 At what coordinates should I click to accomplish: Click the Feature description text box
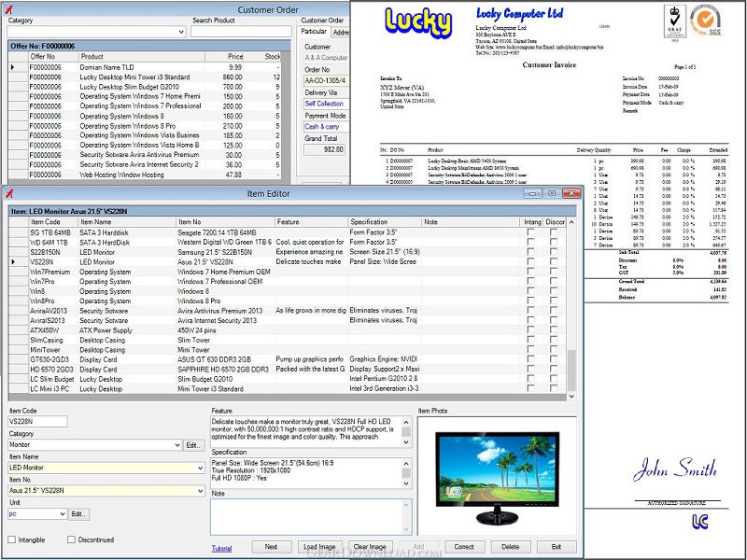pyautogui.click(x=307, y=432)
